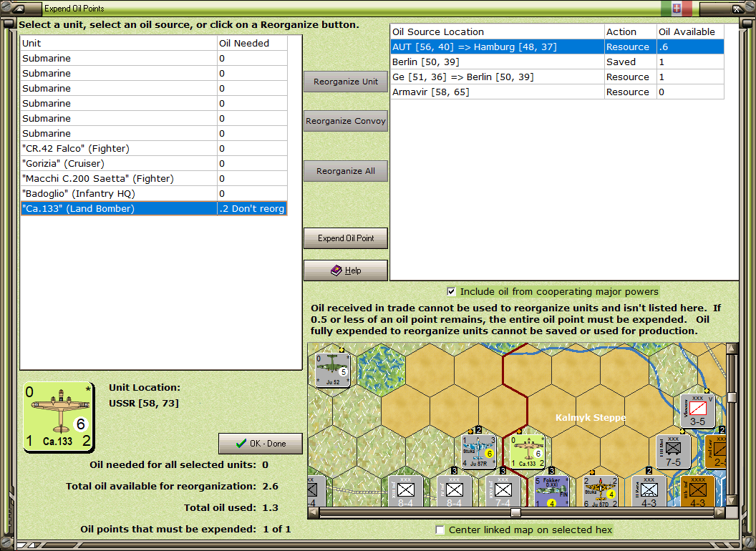Select the II Para 4-3 paratroop counter
This screenshot has width=756, height=551.
(649, 491)
